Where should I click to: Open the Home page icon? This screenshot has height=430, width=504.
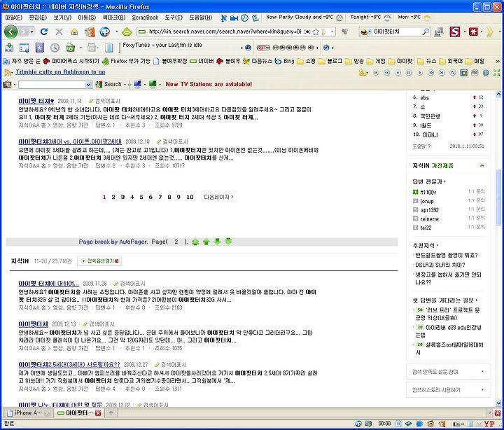[x=74, y=32]
